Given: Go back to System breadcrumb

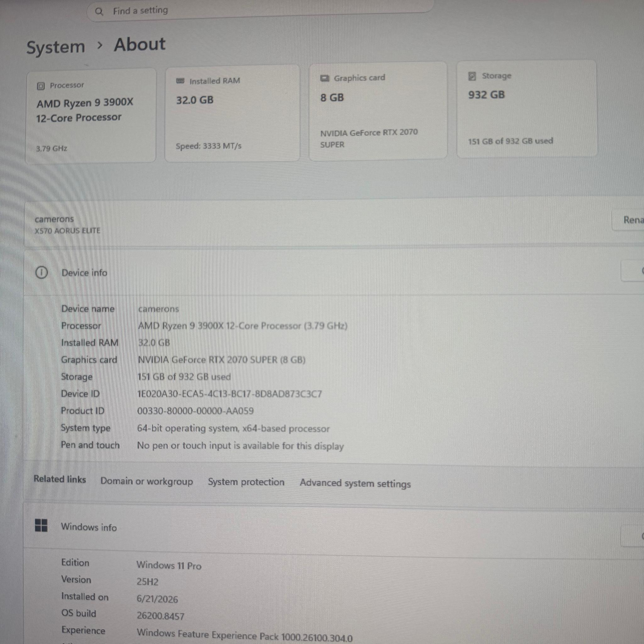Looking at the screenshot, I should (x=56, y=47).
